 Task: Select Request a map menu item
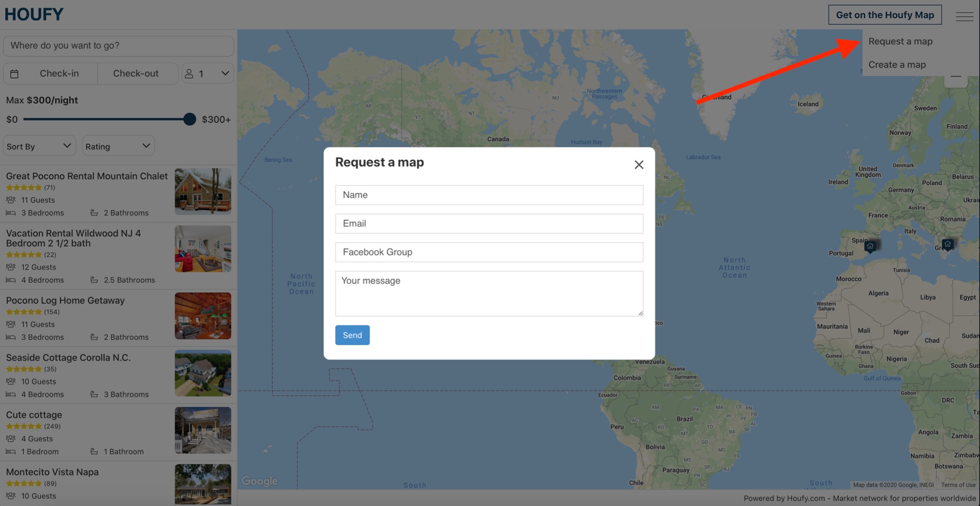(x=900, y=41)
